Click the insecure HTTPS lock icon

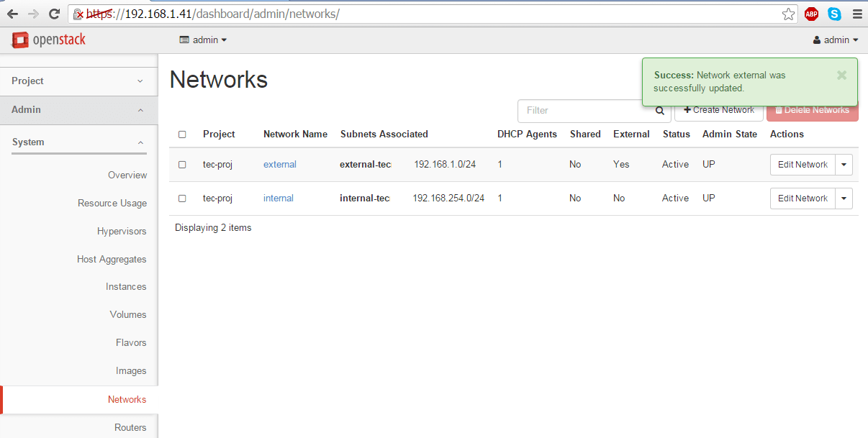(x=78, y=14)
